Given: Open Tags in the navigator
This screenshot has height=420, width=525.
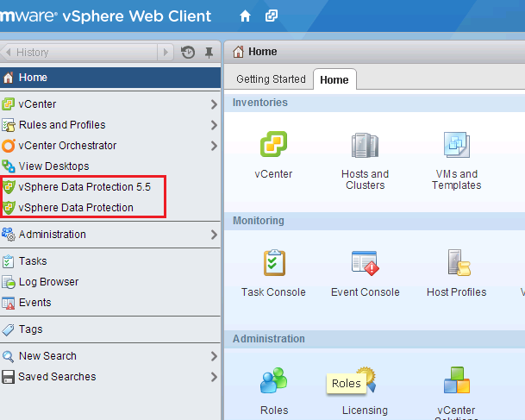Looking at the screenshot, I should [x=110, y=329].
